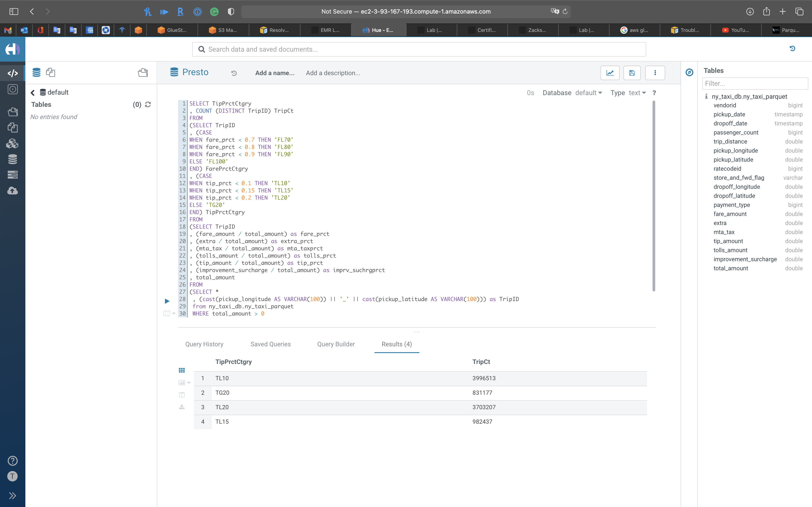Switch to the Query History tab
This screenshot has width=812, height=507.
(204, 344)
